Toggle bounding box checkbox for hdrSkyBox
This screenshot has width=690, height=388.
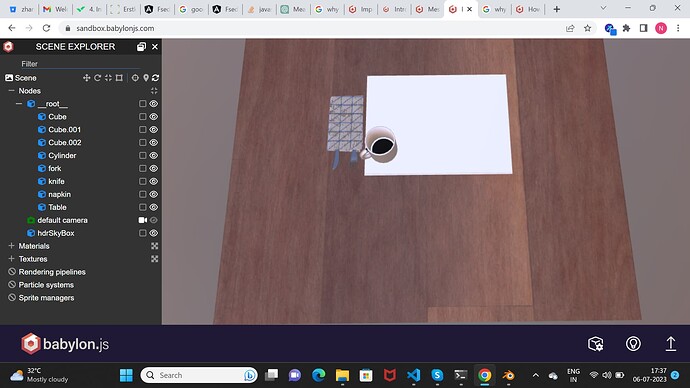143,233
